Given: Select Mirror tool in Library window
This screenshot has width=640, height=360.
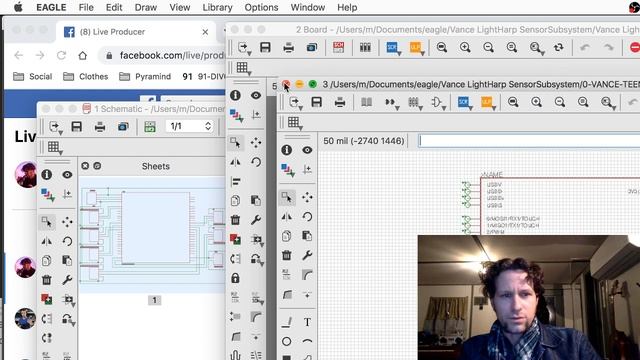Looking at the screenshot, I should 287,217.
